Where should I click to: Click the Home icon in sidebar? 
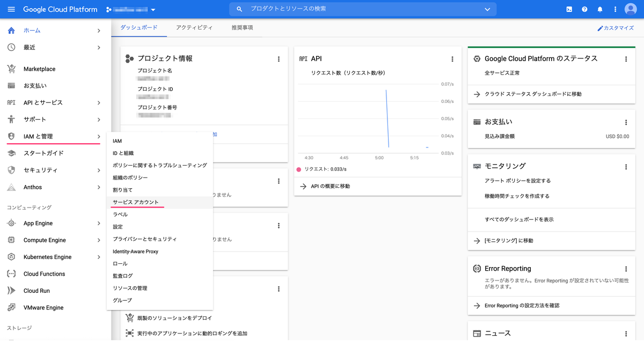[11, 31]
